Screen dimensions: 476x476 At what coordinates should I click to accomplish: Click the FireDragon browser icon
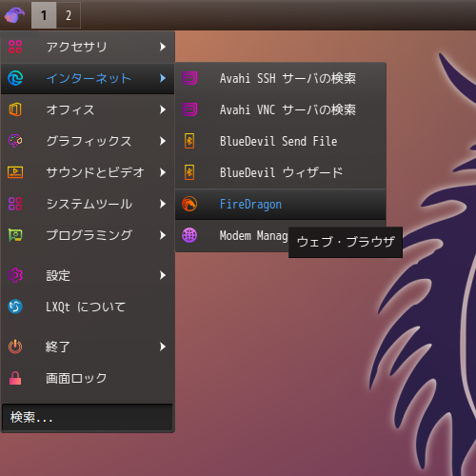(189, 204)
